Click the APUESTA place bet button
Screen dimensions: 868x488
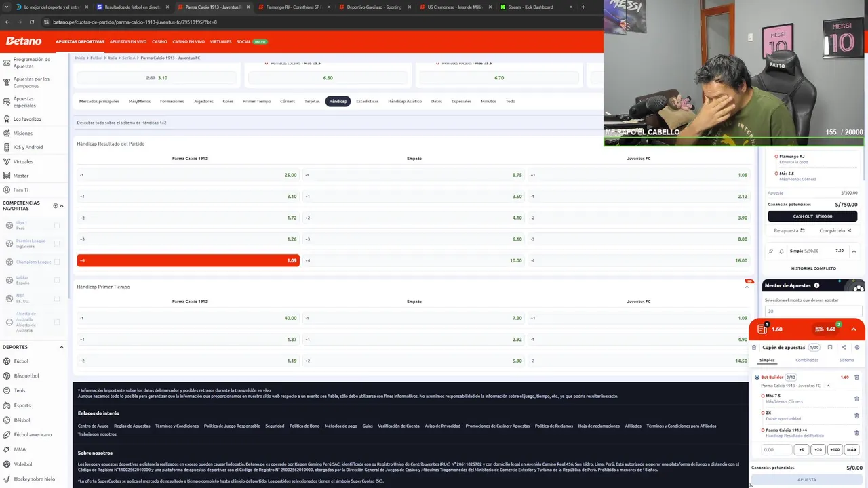(807, 479)
